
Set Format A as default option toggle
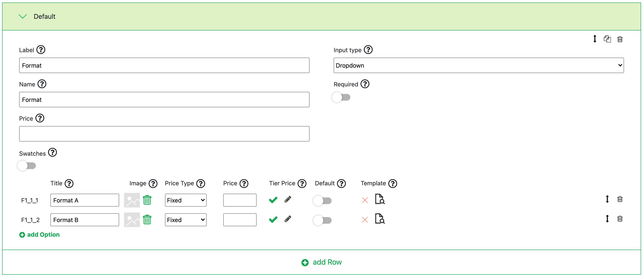[322, 201]
